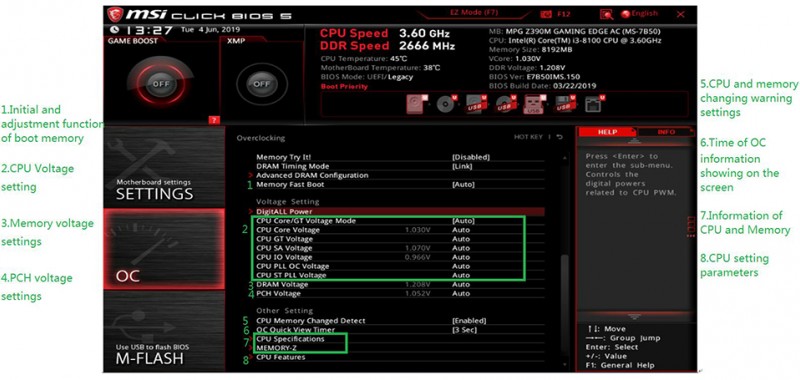This screenshot has width=800, height=380.
Task: Expand the DigitALL Power submenu
Action: tap(284, 211)
